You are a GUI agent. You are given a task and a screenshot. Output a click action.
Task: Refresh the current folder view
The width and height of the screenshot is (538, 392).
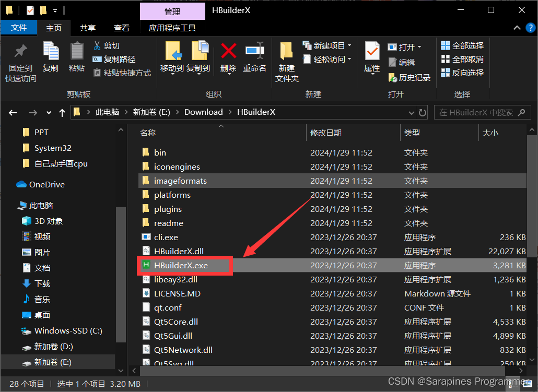pyautogui.click(x=423, y=113)
